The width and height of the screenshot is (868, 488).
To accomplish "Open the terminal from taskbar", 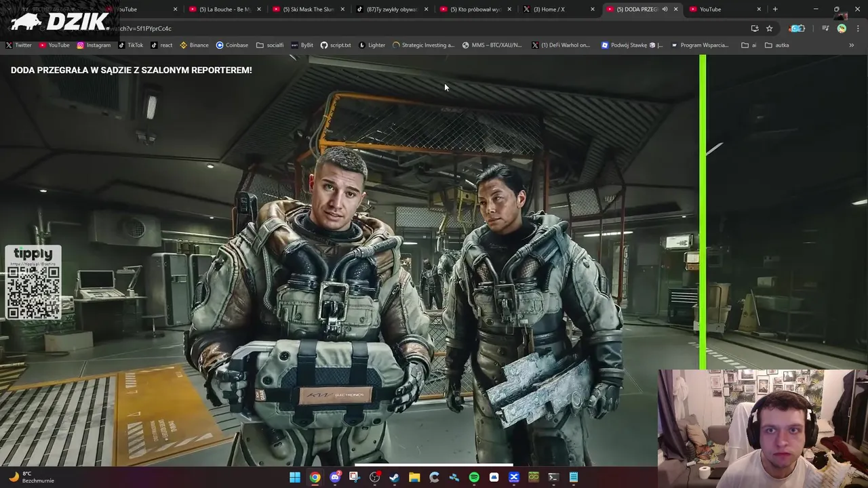I will (553, 477).
